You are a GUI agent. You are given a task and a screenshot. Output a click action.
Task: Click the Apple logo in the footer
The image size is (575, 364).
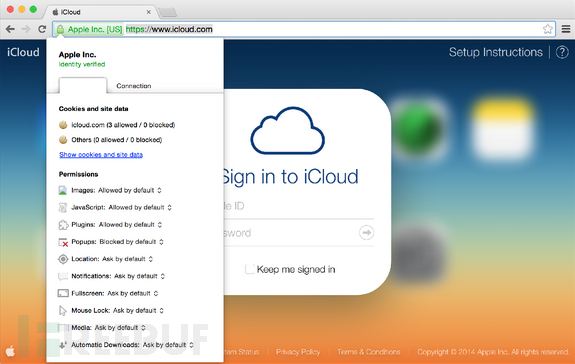pos(10,351)
